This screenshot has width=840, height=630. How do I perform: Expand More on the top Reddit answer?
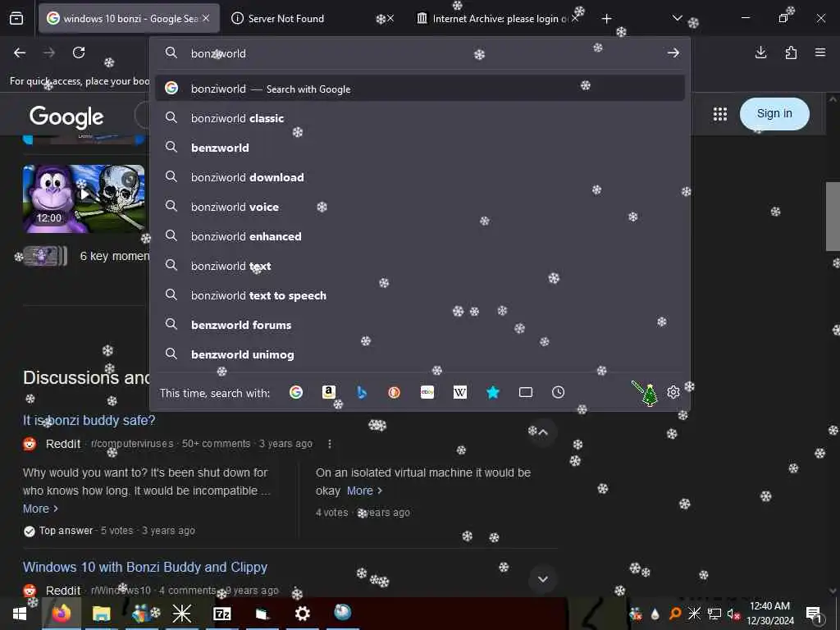pos(40,509)
